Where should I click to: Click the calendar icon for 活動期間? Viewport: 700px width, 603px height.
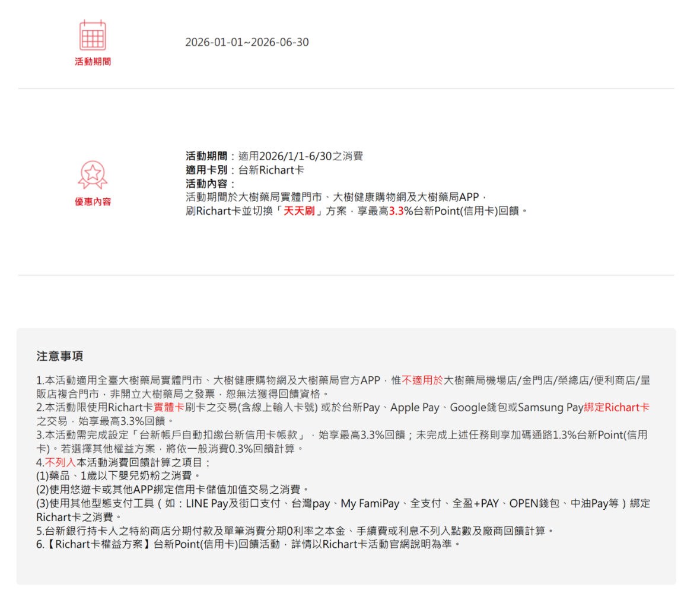pyautogui.click(x=93, y=35)
